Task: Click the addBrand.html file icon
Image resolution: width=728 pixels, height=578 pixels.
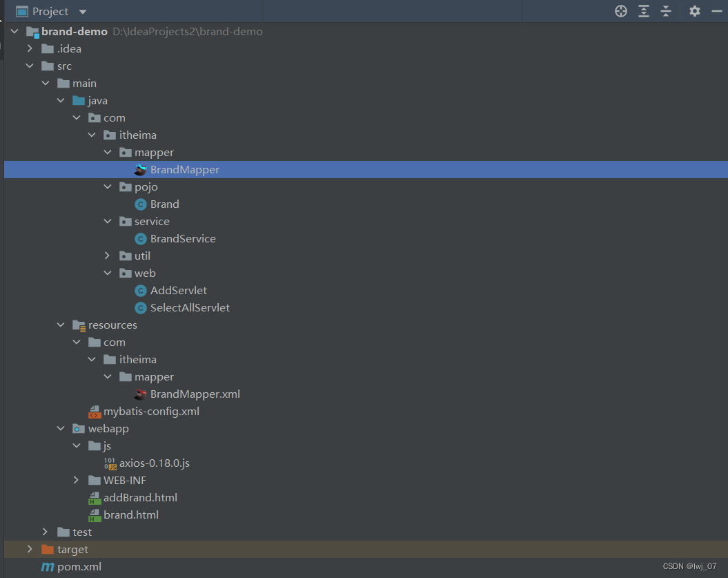Action: point(95,498)
